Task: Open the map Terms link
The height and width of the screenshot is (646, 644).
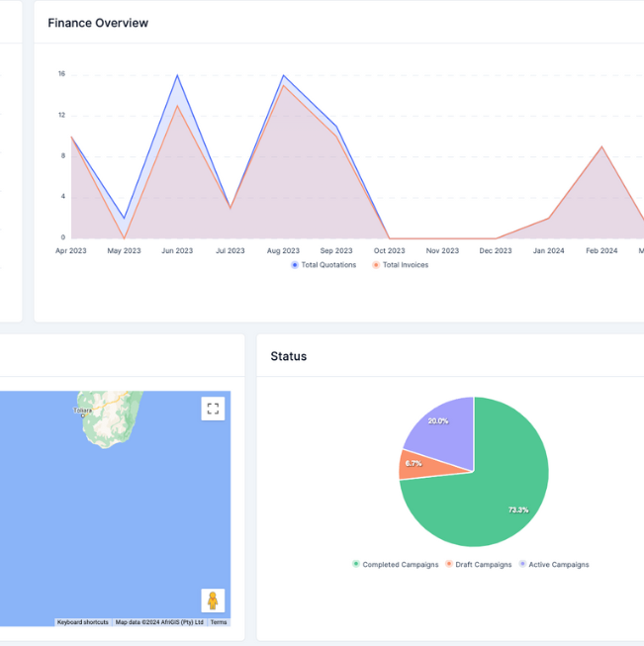Action: (x=219, y=622)
